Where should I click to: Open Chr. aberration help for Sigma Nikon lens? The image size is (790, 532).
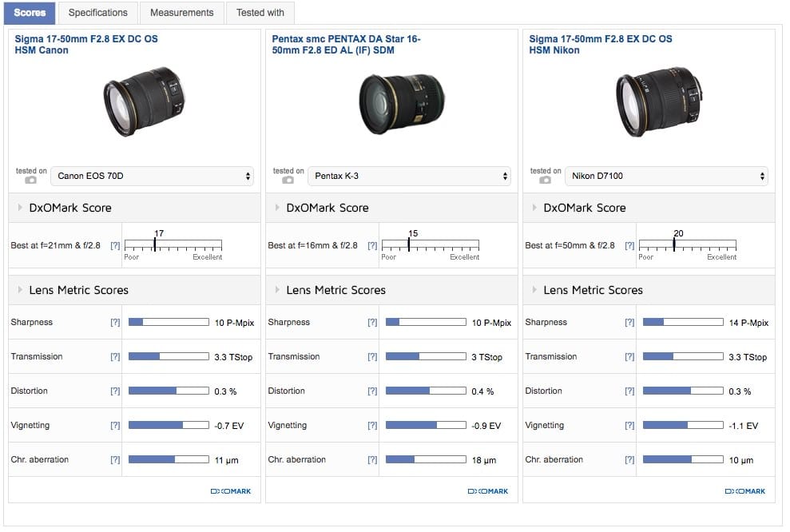point(629,459)
